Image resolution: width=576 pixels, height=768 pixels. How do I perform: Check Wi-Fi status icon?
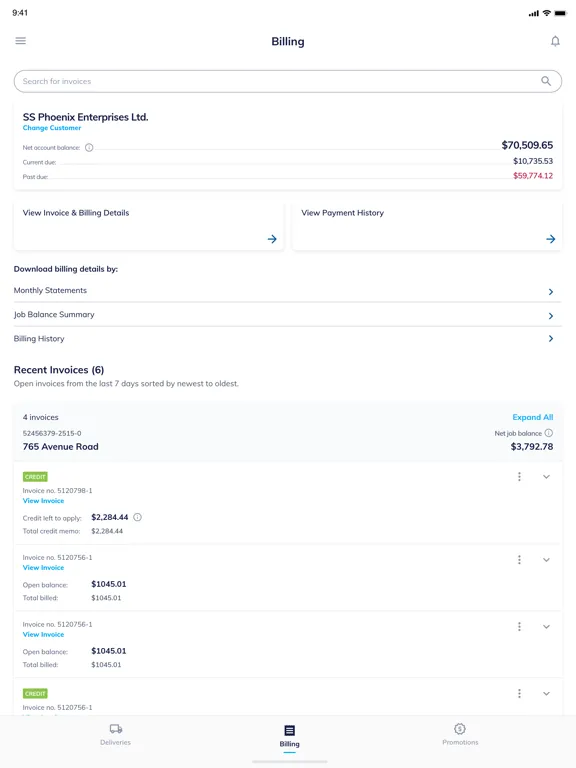[547, 13]
